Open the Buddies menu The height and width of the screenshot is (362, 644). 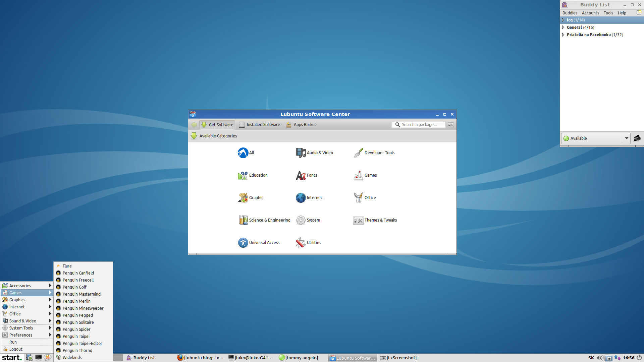click(x=570, y=13)
